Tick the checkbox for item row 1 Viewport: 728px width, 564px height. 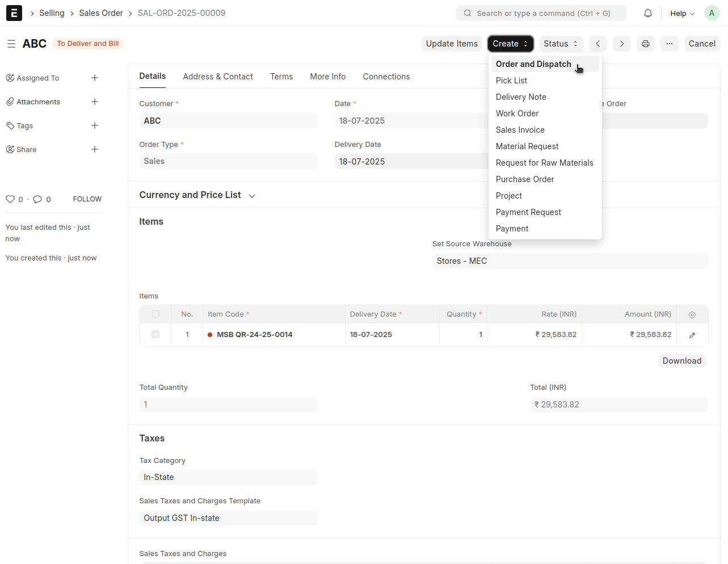[155, 334]
